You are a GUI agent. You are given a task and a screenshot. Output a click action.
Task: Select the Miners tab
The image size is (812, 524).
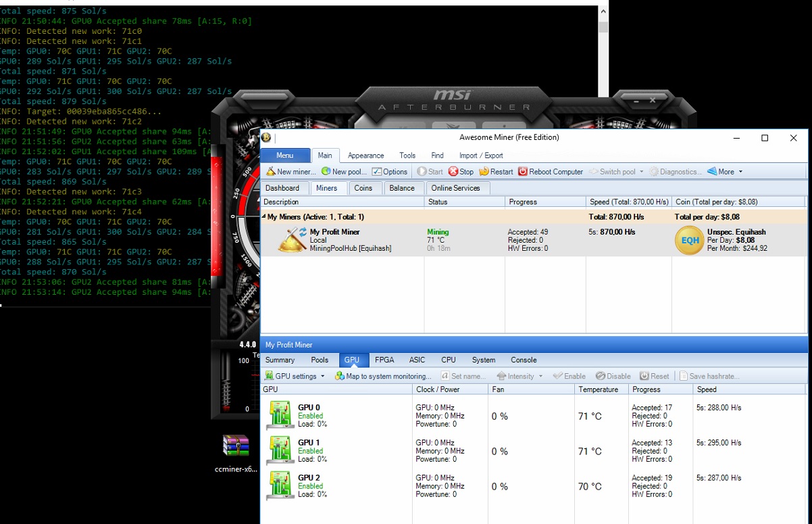tap(326, 188)
